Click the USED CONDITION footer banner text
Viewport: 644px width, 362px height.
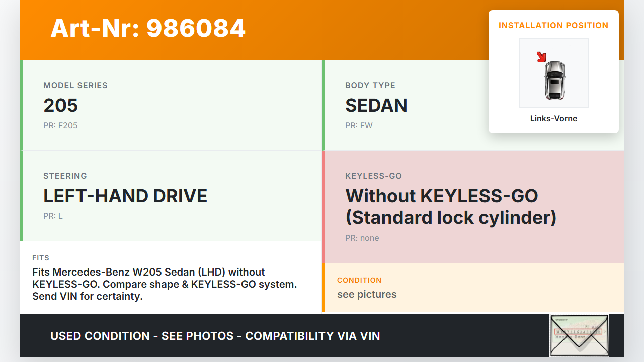pyautogui.click(x=215, y=336)
